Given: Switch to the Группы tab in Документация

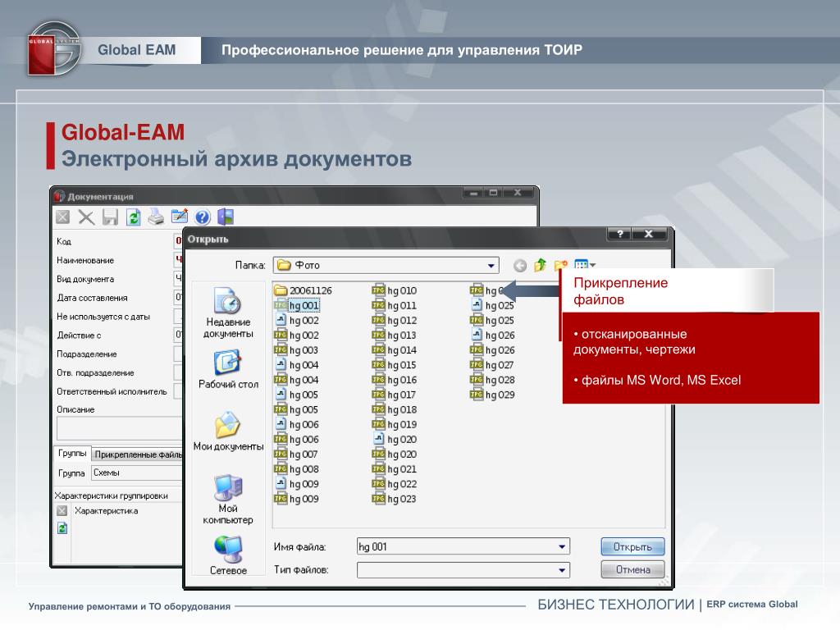Looking at the screenshot, I should [x=72, y=453].
